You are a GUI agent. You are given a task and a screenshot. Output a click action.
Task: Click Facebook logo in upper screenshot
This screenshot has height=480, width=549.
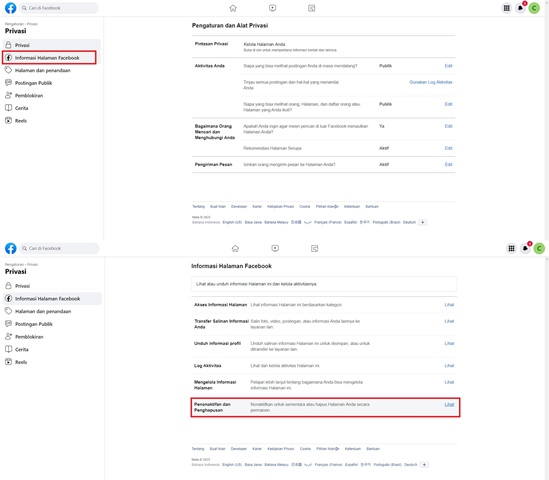point(11,8)
